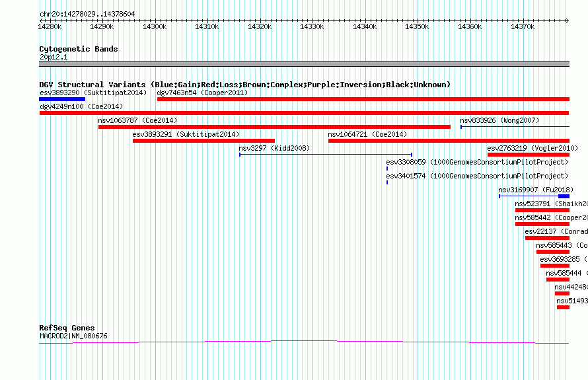Screen dimensions: 588x380
Task: Click the esv2763219 red bar
Action: 529,155
